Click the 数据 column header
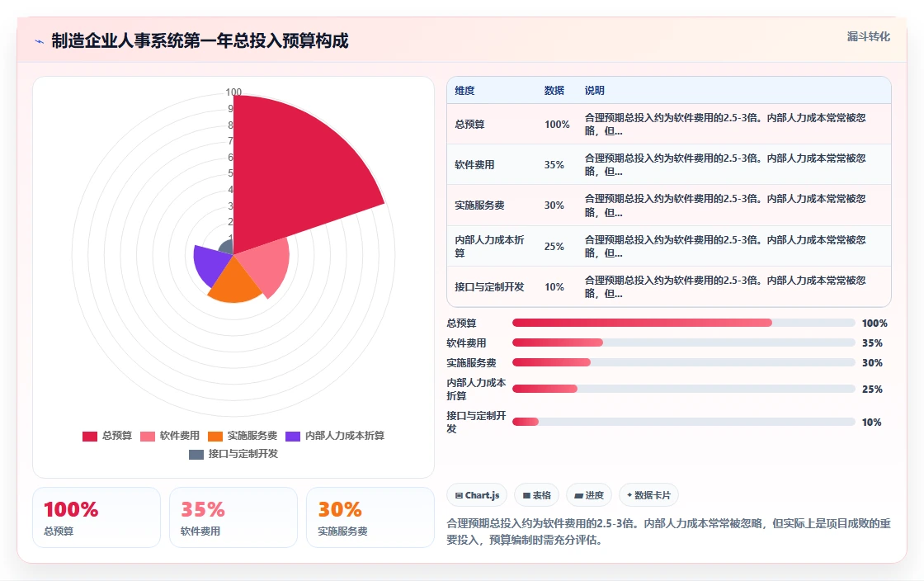 pos(554,91)
